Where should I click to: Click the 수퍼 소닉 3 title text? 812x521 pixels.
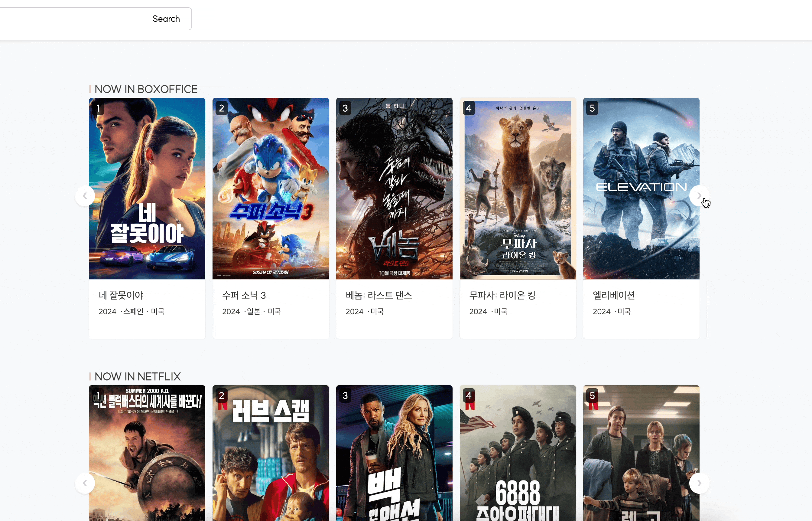(244, 295)
